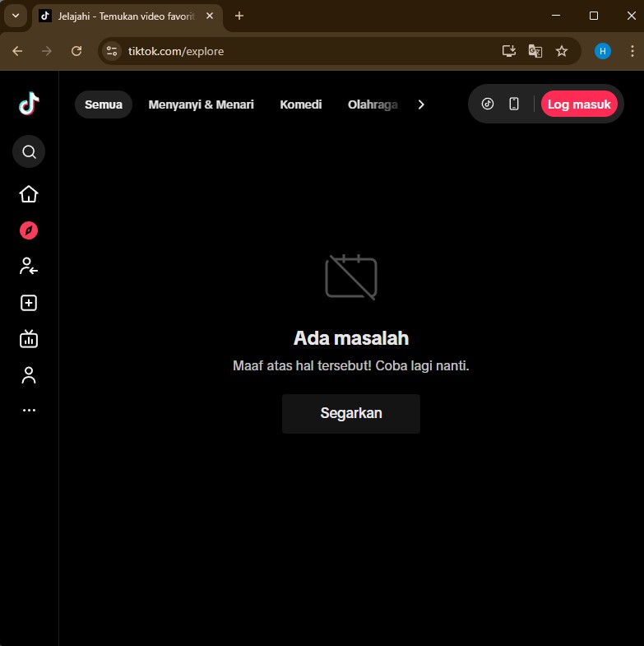This screenshot has height=646, width=644.
Task: Open the tab search dropdown arrow
Action: click(x=15, y=16)
